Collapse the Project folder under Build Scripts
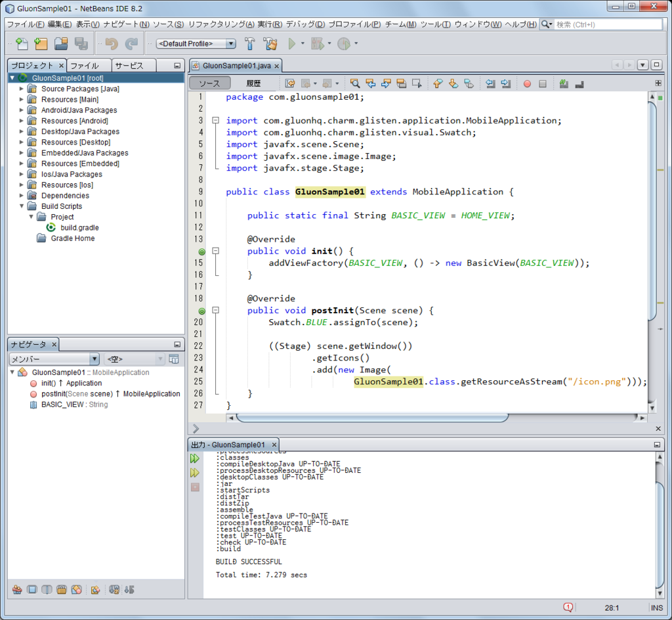Viewport: 672px width, 620px height. [x=31, y=217]
